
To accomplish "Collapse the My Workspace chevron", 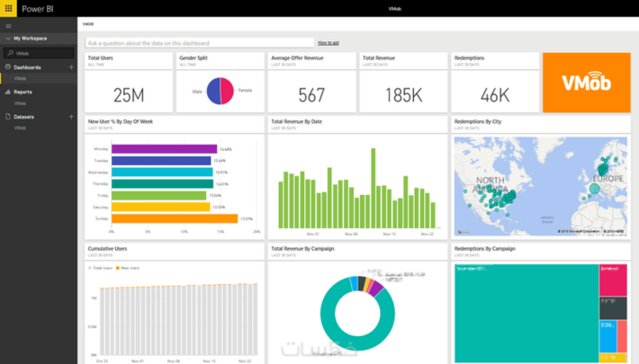I will pyautogui.click(x=7, y=39).
